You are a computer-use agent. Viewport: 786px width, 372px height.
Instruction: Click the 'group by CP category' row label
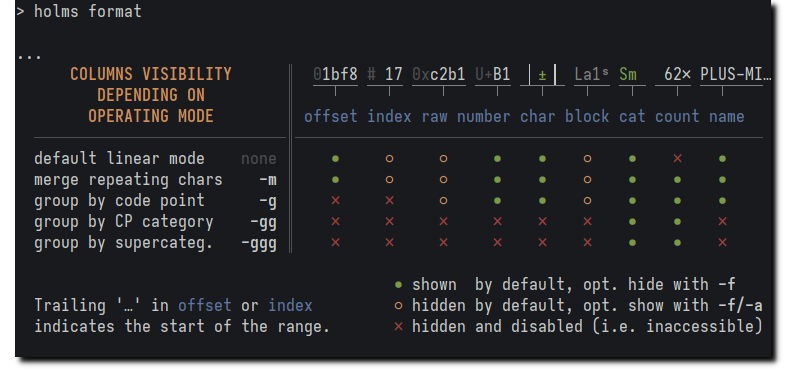[124, 222]
